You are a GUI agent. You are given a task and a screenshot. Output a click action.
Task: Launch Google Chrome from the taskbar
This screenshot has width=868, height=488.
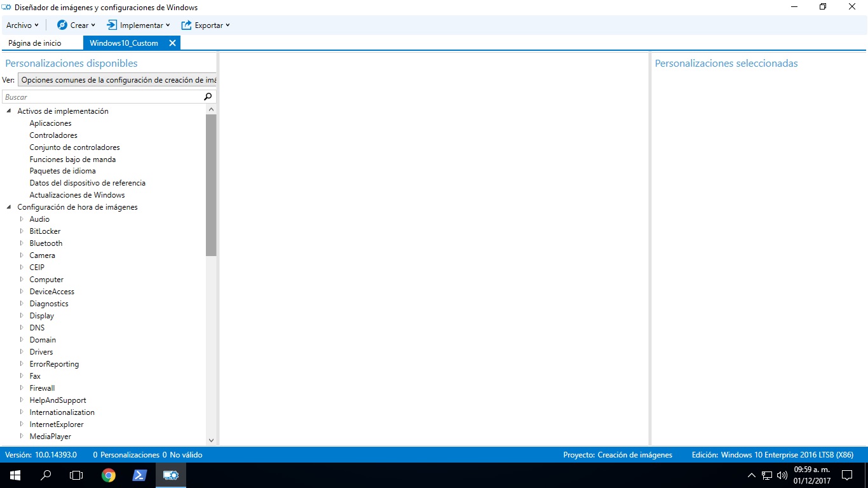coord(109,475)
